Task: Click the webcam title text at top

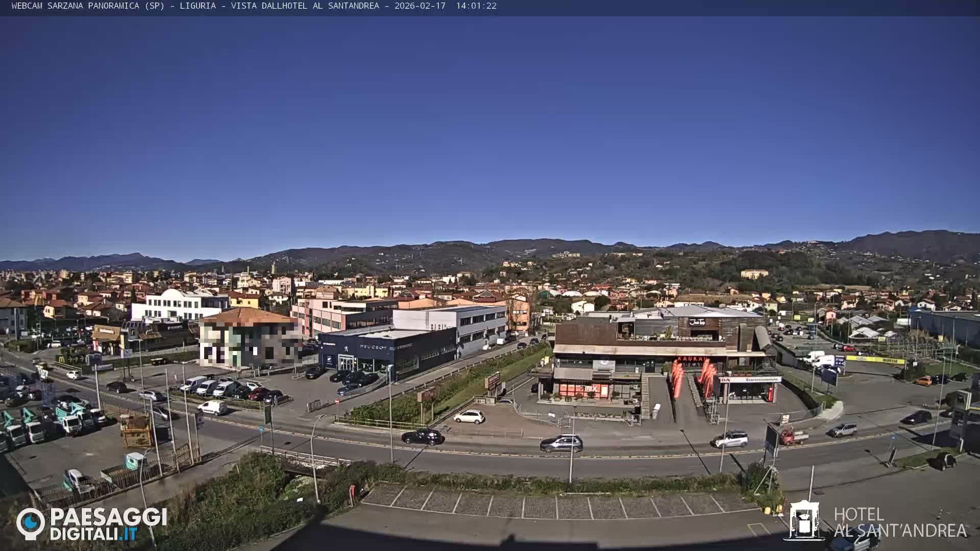Action: 254,6
